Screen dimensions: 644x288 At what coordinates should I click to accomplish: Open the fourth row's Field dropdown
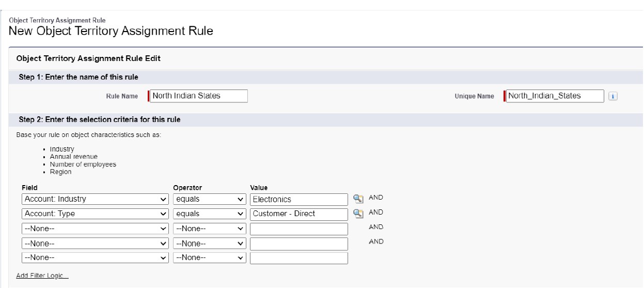pos(95,243)
